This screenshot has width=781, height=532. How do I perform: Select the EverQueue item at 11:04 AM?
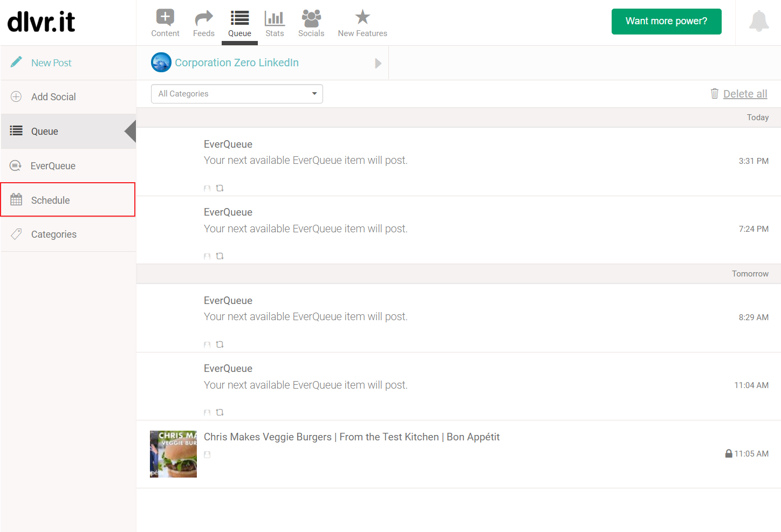(x=458, y=386)
